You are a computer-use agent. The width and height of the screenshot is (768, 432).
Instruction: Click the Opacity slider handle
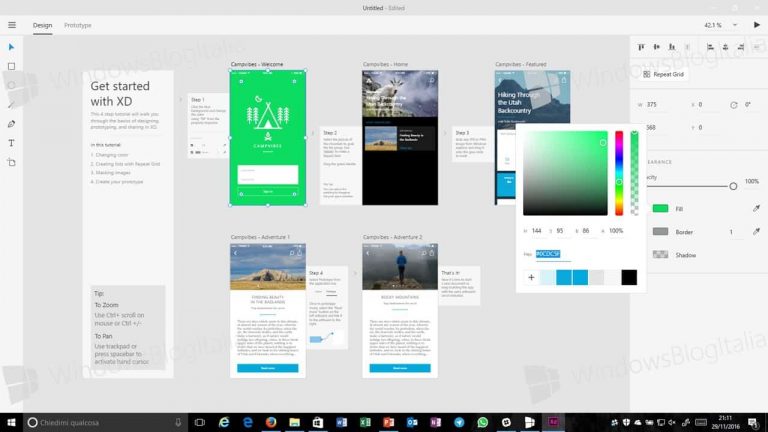tap(733, 186)
